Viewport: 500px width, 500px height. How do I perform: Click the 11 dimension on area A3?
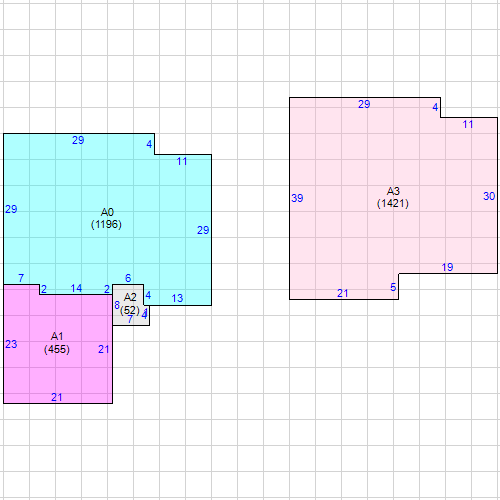(x=468, y=124)
